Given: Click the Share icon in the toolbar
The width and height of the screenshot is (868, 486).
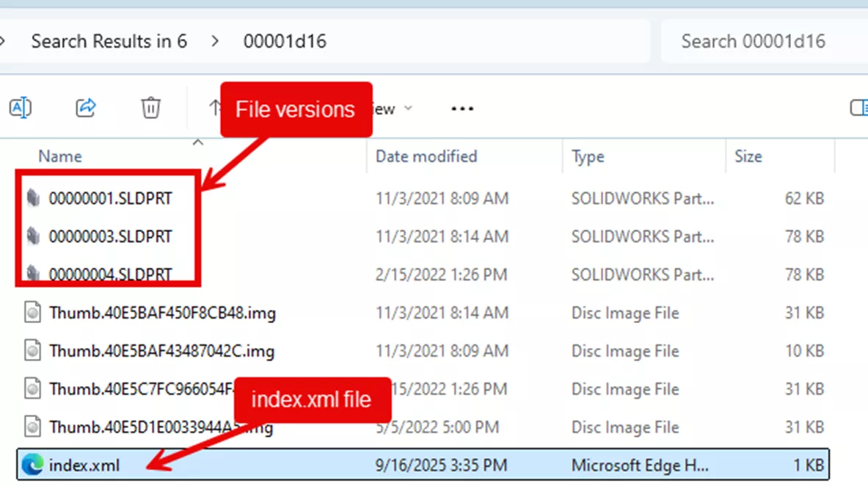Looking at the screenshot, I should click(86, 108).
